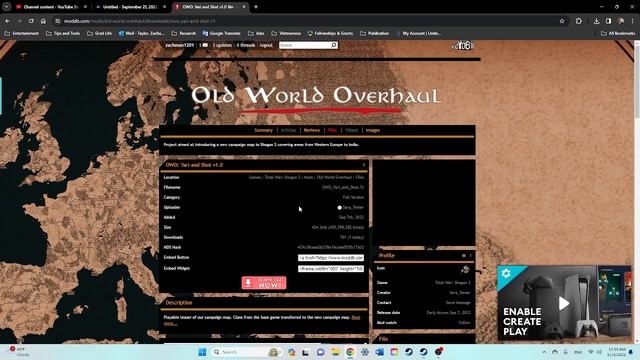Open the ad settings gear icon
Image resolution: width=640 pixels, height=360 pixels.
tap(505, 273)
